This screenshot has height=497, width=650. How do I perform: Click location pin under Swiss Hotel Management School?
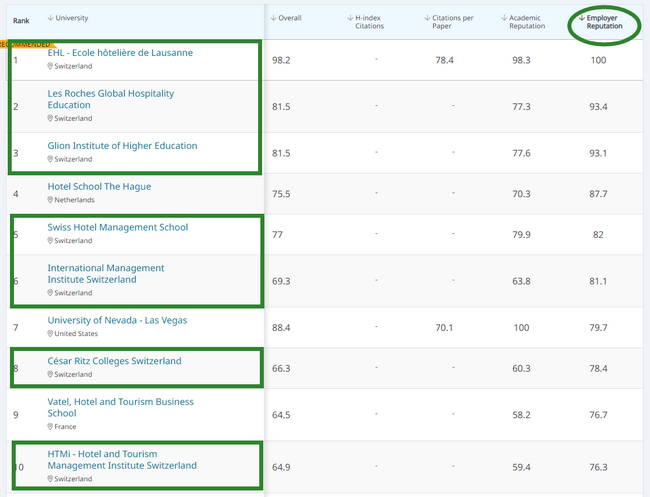[x=50, y=240]
